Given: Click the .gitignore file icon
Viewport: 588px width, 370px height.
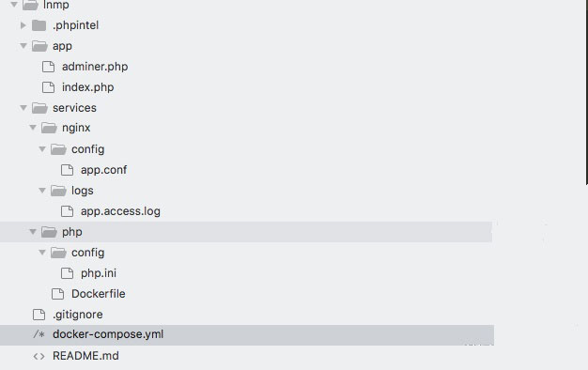Looking at the screenshot, I should pyautogui.click(x=39, y=315).
